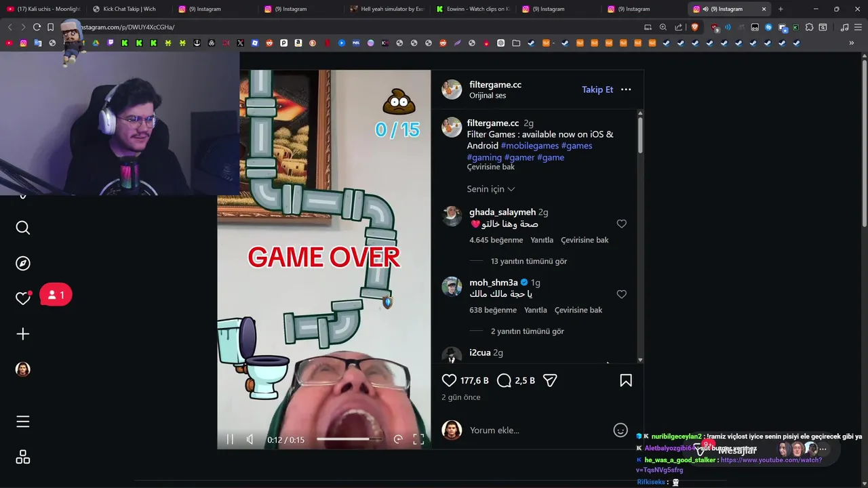Image resolution: width=868 pixels, height=488 pixels.
Task: Like moh_shm3a's comment
Action: click(x=621, y=294)
